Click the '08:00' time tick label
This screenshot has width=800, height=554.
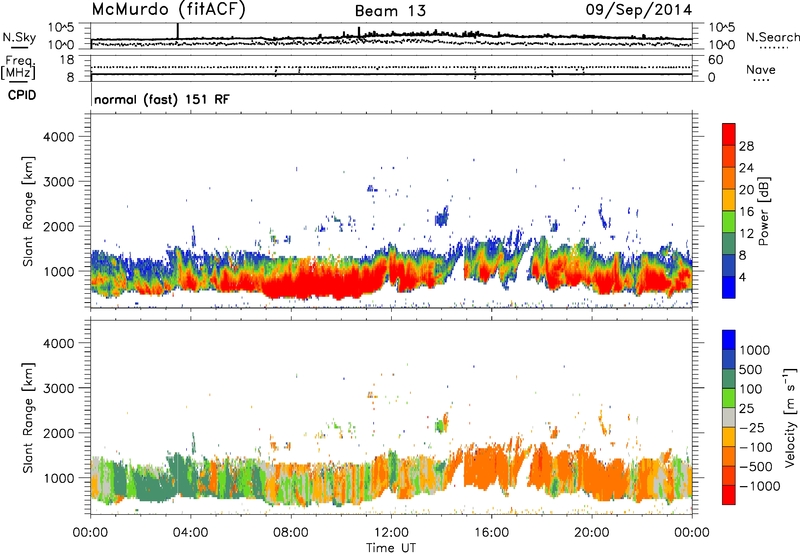click(x=291, y=533)
